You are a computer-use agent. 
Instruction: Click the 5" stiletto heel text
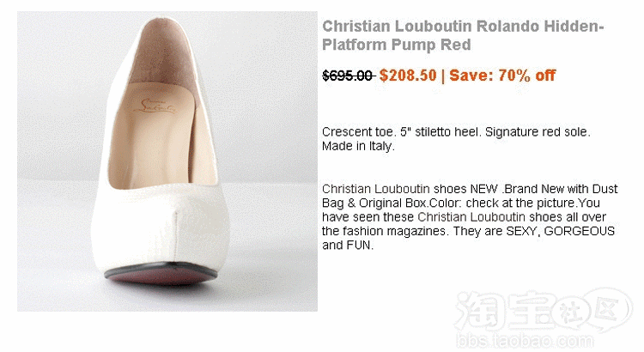(440, 132)
